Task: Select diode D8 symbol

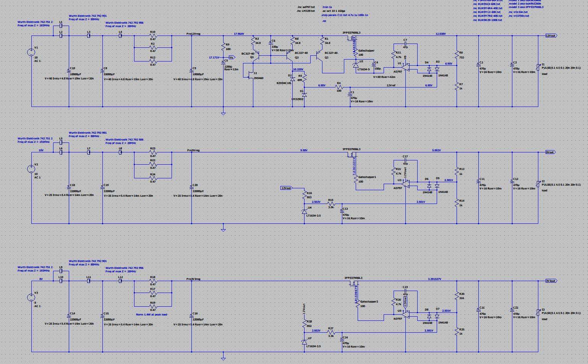Action: [429, 316]
